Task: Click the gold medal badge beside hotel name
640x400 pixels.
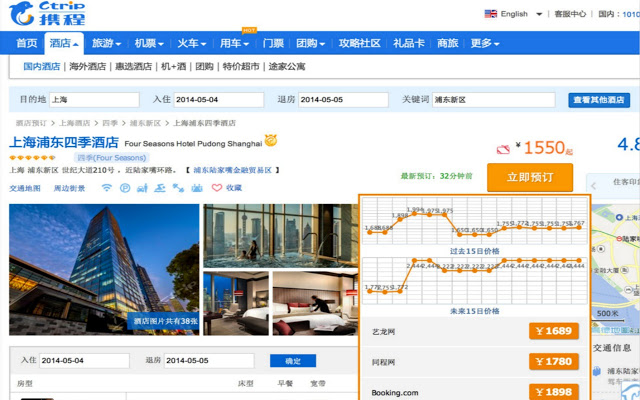Action: pyautogui.click(x=271, y=141)
